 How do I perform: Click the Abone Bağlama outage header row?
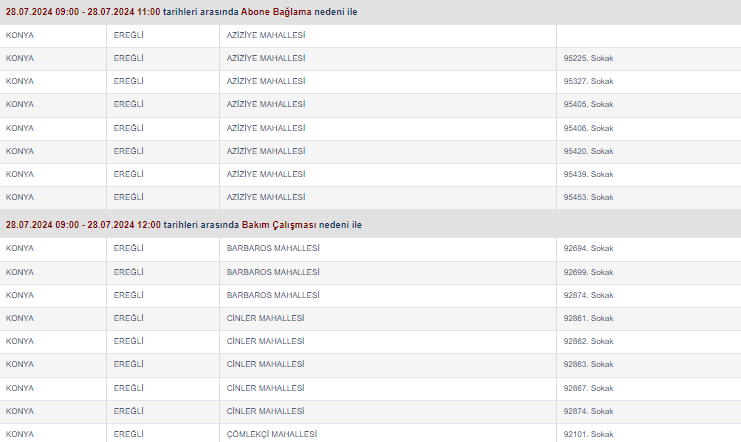click(x=182, y=12)
